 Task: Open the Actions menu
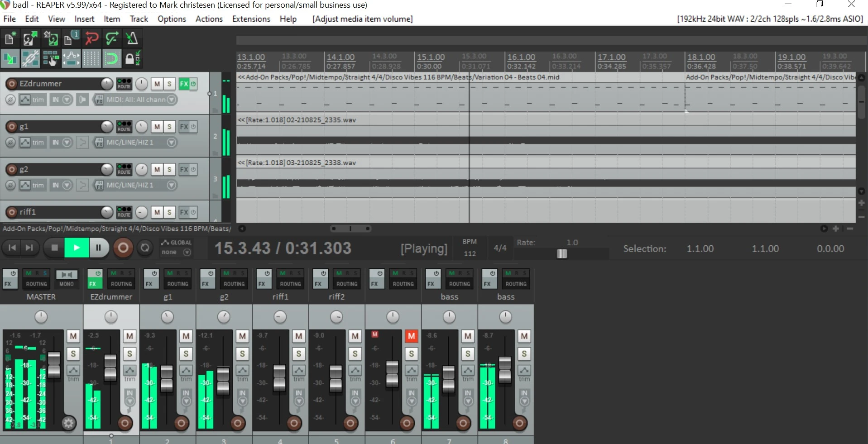[209, 19]
